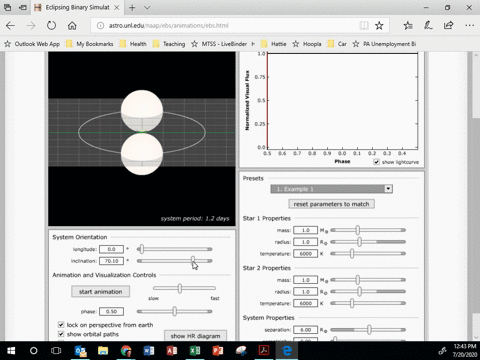The image size is (480, 360).
Task: Toggle reading view icon in address bar
Action: [364, 25]
